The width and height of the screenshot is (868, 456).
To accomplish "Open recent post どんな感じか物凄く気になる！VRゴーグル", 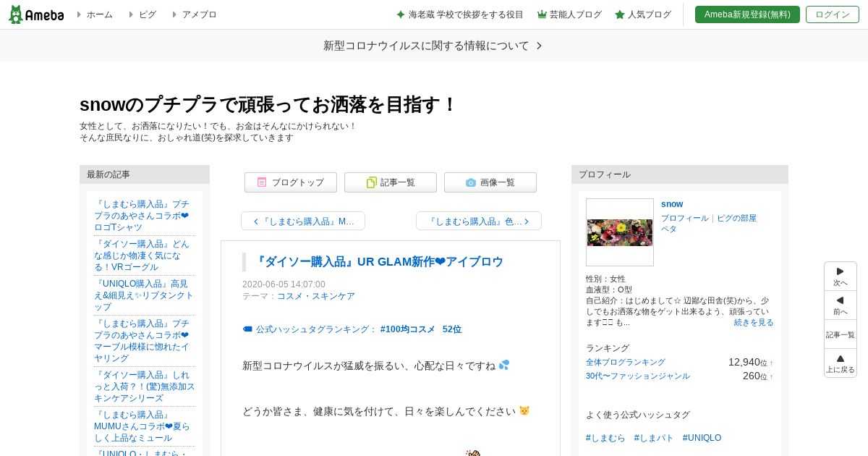I will pos(142,256).
